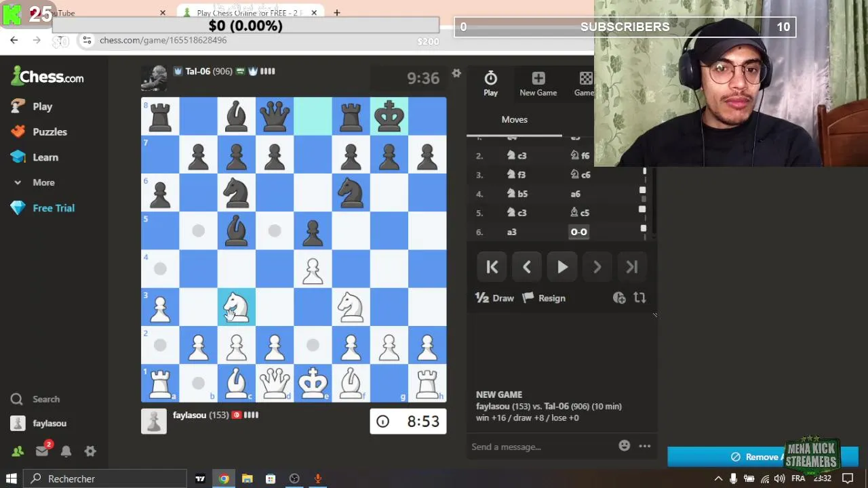Click the white knight on f3
This screenshot has height=488, width=868.
[x=351, y=307]
